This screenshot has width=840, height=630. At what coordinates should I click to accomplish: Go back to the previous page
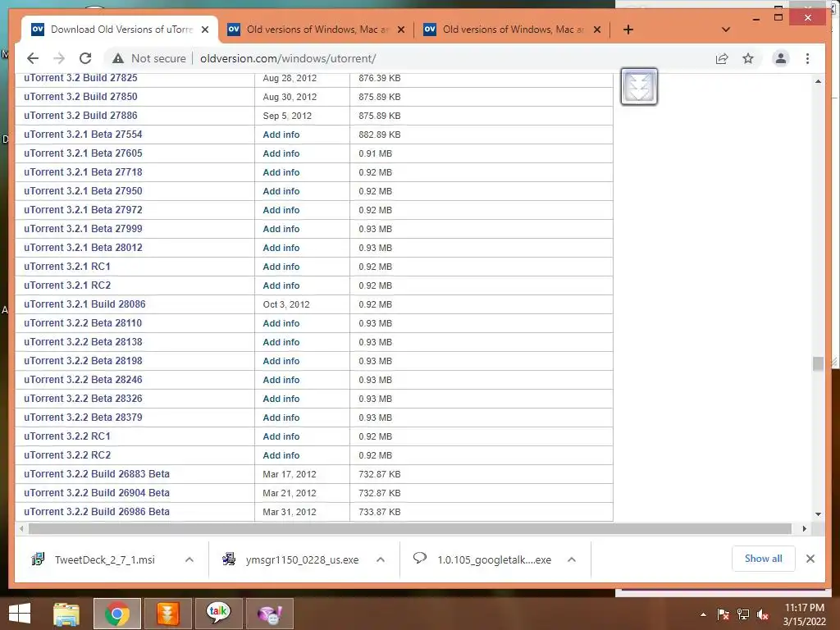(x=33, y=58)
